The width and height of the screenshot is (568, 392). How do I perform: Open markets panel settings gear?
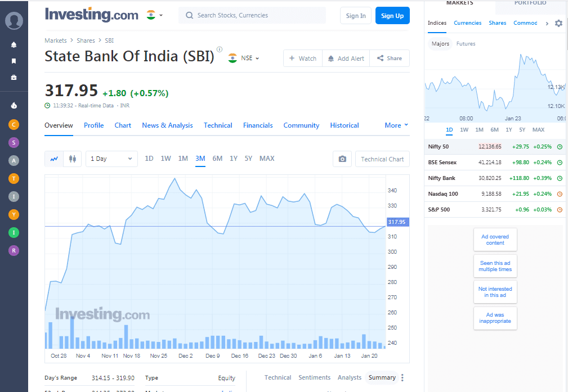(558, 23)
